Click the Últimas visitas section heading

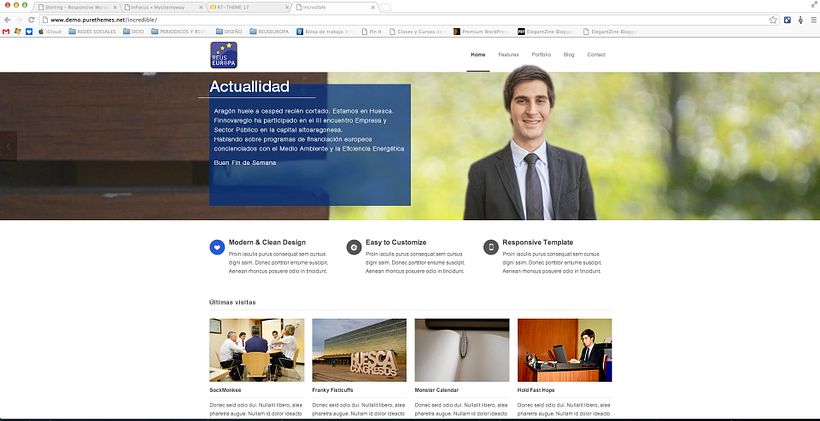(x=233, y=302)
